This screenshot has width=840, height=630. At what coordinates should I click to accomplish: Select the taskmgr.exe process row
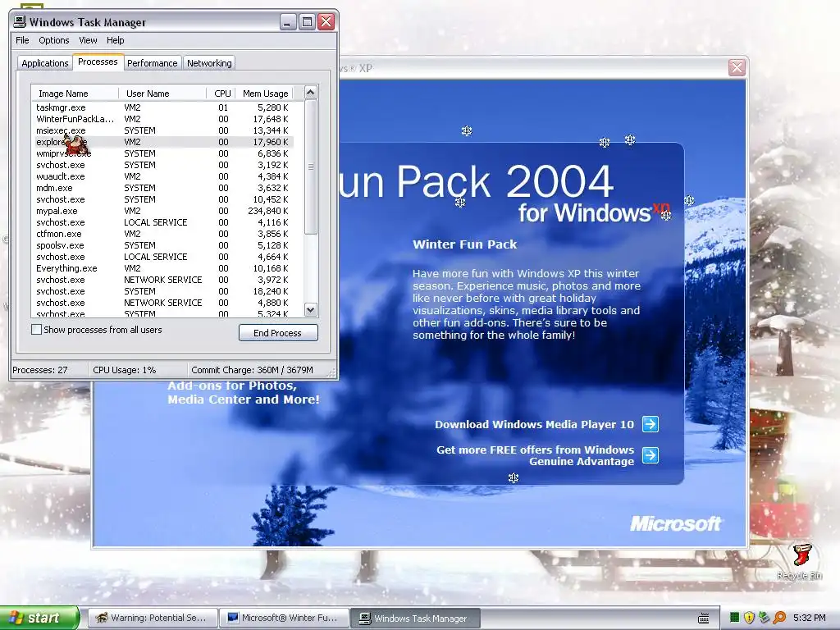pyautogui.click(x=163, y=107)
